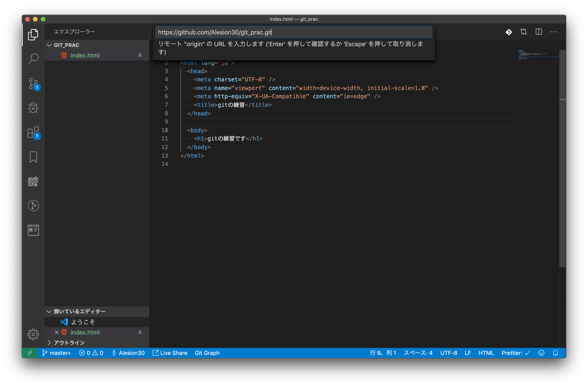This screenshot has width=588, height=387.
Task: Click the エクスプローラー panel title
Action: [x=74, y=31]
